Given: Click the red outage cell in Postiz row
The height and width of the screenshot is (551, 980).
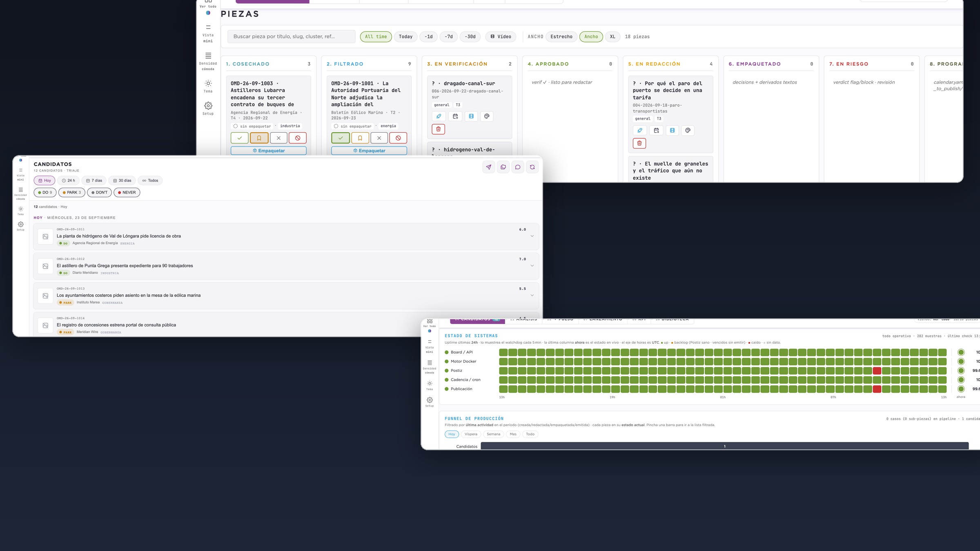Looking at the screenshot, I should click(x=877, y=371).
